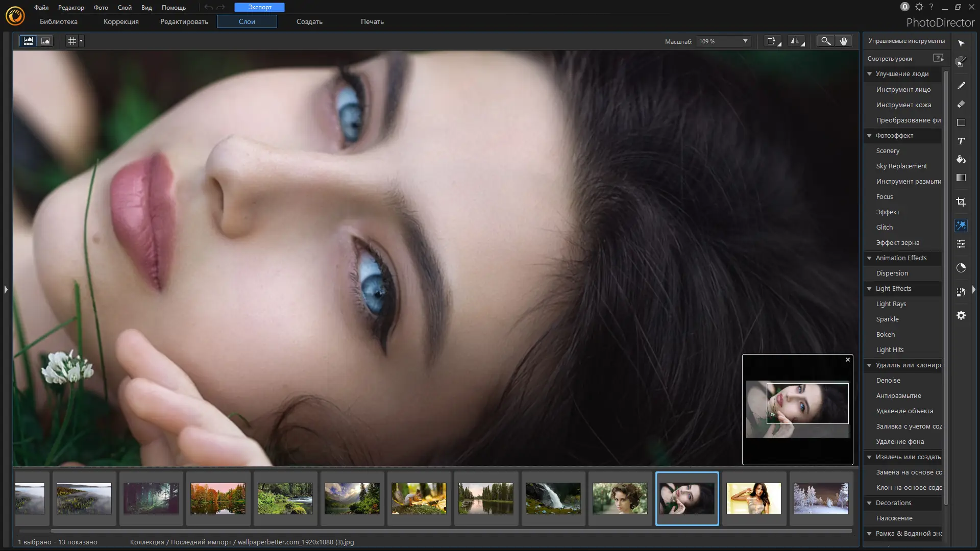Click the Экспорт button

[x=259, y=7]
